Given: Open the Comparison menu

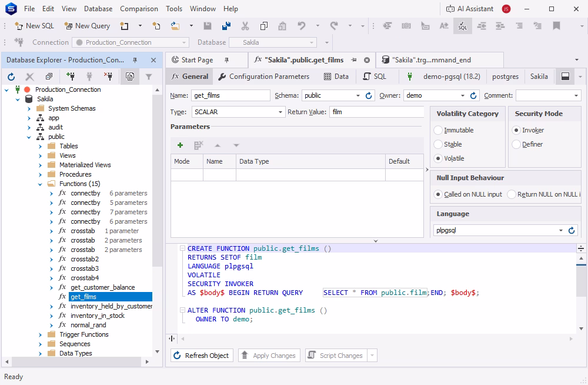Looking at the screenshot, I should click(139, 9).
